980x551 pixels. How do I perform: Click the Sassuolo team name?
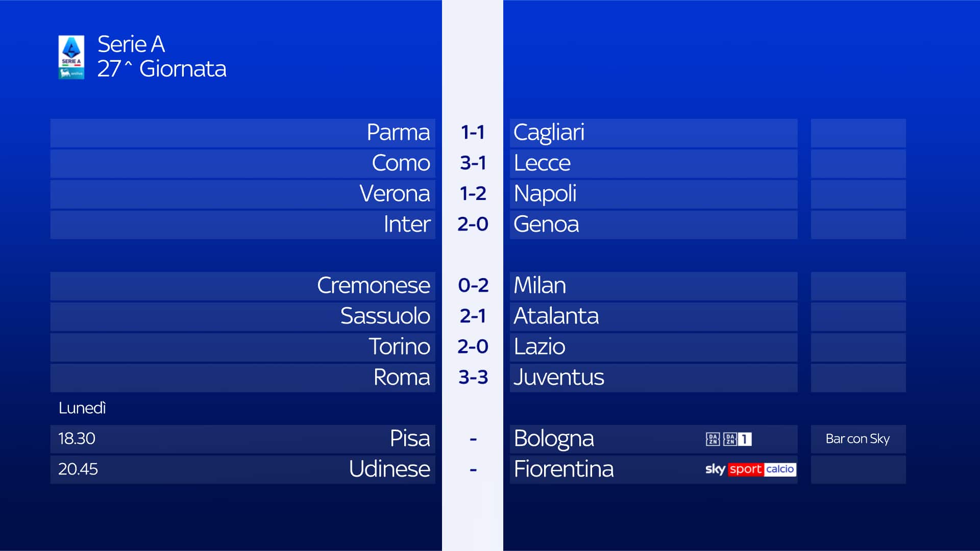385,316
